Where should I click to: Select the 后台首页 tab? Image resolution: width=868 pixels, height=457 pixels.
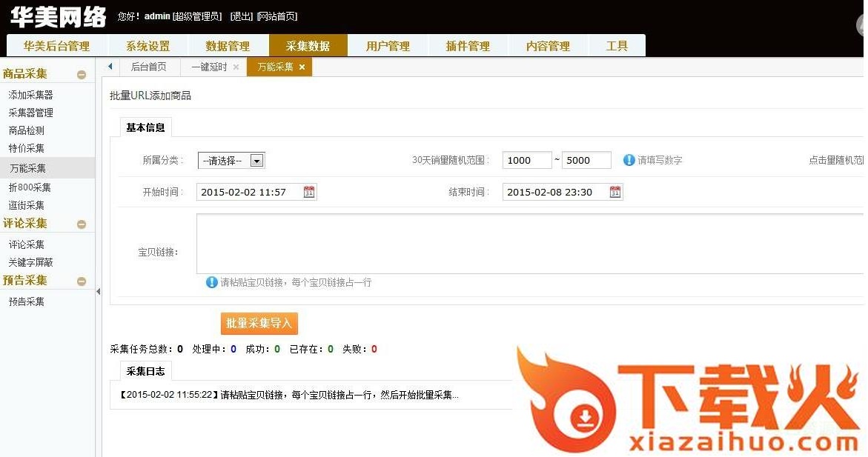[148, 67]
